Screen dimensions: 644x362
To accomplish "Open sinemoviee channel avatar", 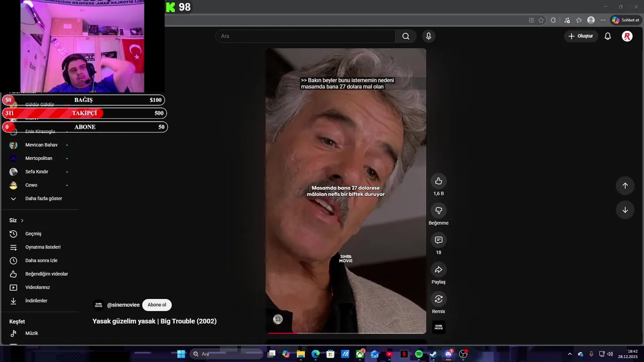I will click(x=99, y=305).
